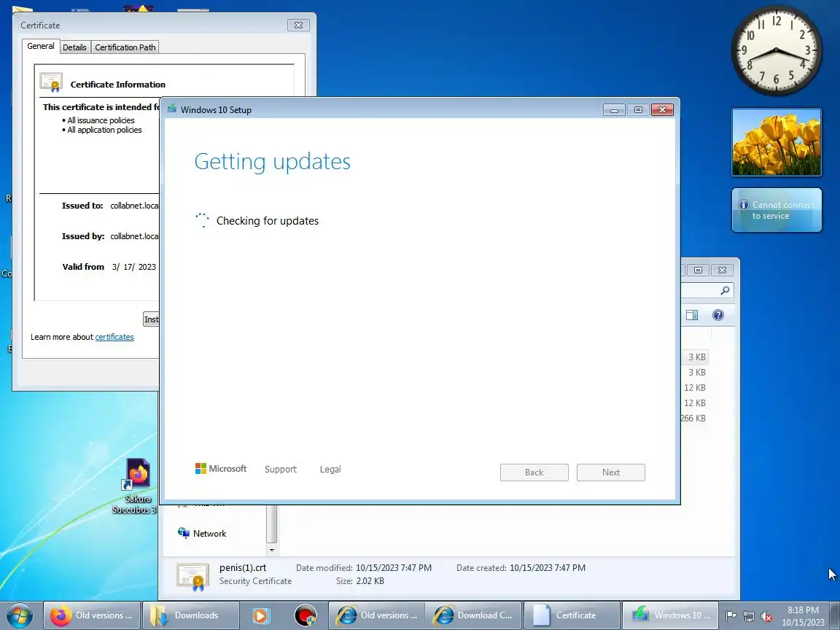Click the penis(1).crt certificate file icon in details pane
Screen dimensions: 840x630
coord(192,576)
